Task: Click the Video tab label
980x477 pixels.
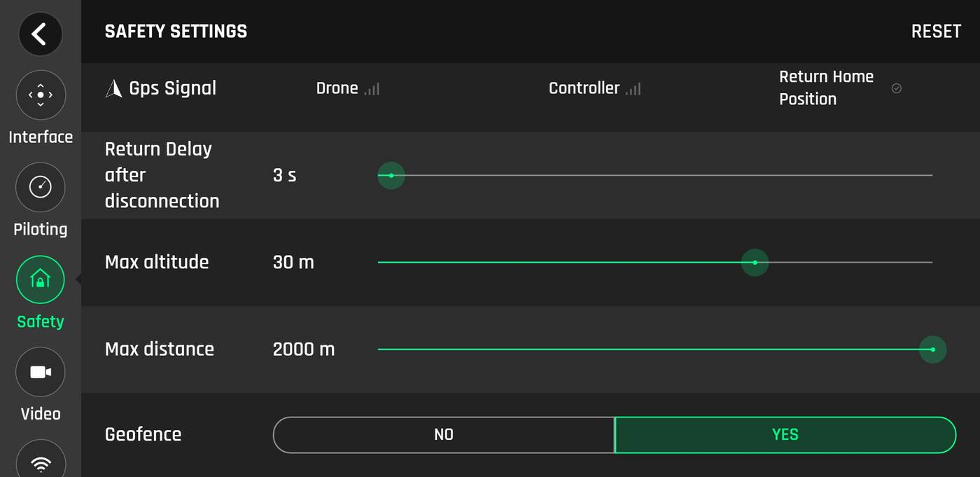Action: 41,414
